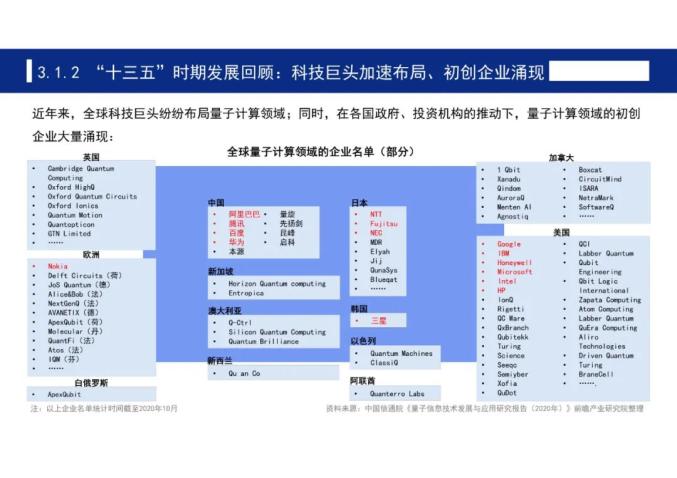Click Horizon Quantum computing under 新加坡
This screenshot has width=677, height=478.
point(277,284)
